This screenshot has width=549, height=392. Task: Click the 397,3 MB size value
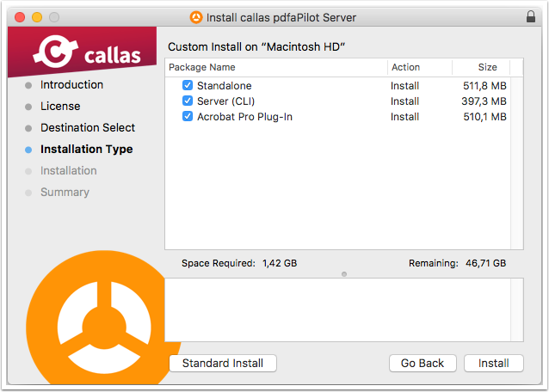pos(484,101)
